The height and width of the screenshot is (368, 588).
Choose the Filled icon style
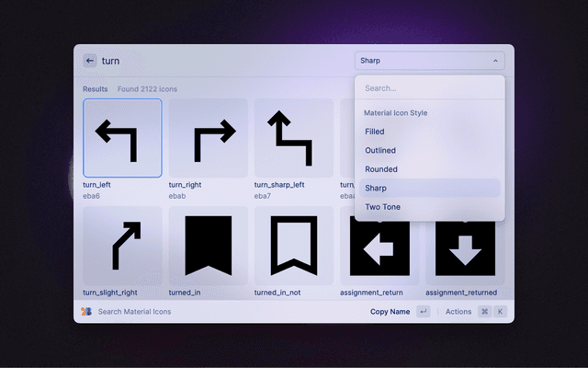coord(375,132)
